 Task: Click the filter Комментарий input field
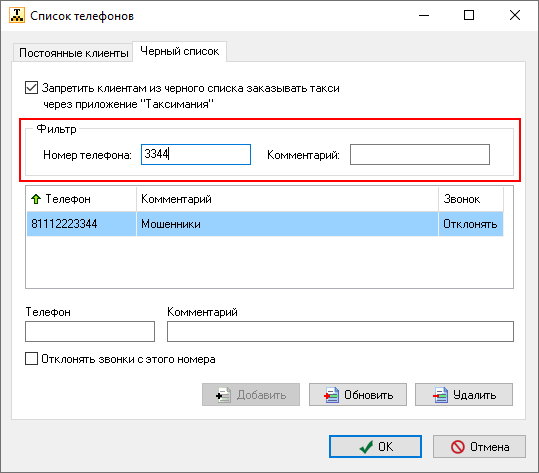(x=420, y=155)
